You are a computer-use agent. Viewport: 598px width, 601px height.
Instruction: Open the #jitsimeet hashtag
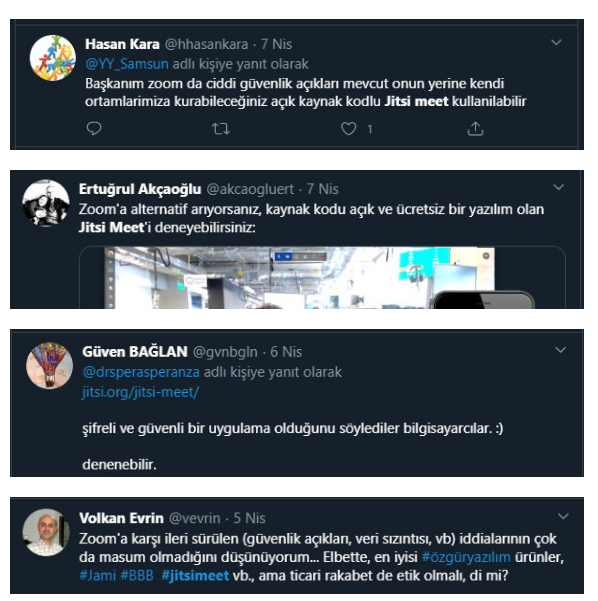coord(195,575)
